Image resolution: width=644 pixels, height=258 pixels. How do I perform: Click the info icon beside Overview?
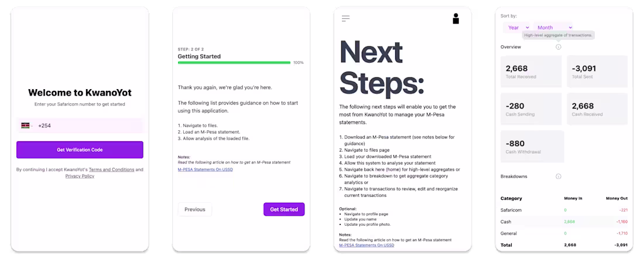[558, 47]
